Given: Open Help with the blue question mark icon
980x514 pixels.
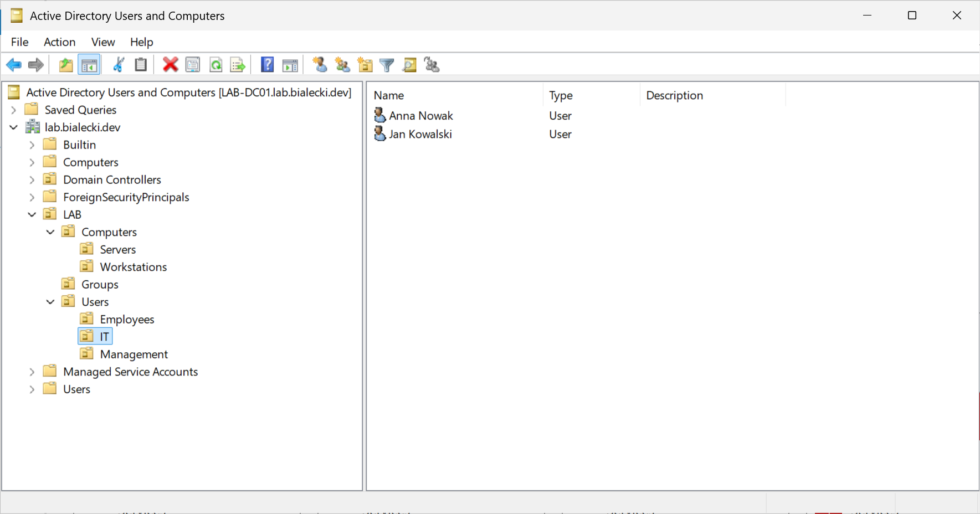Looking at the screenshot, I should [x=267, y=65].
